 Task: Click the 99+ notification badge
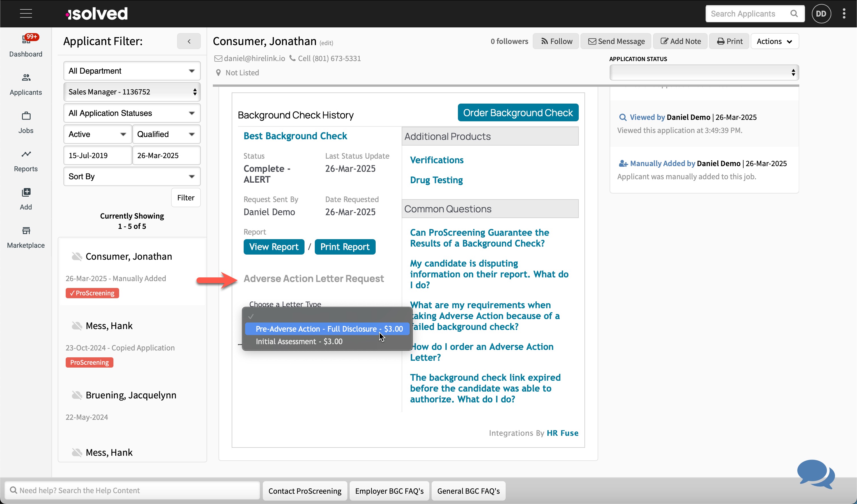coord(32,37)
